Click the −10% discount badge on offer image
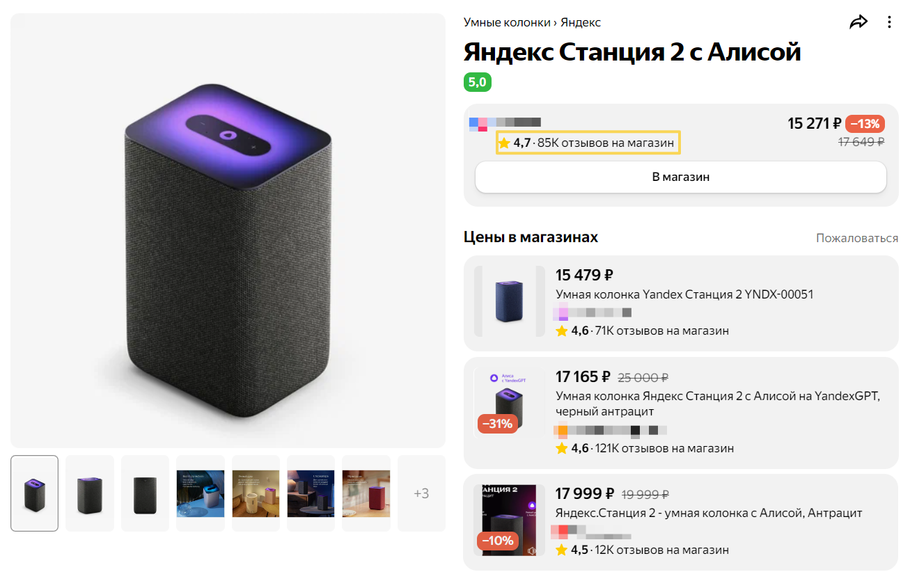Image resolution: width=910 pixels, height=588 pixels. [x=497, y=541]
